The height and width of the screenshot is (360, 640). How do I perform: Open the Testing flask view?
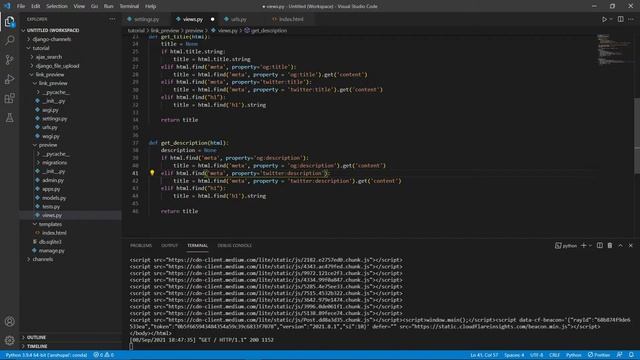coord(9,118)
